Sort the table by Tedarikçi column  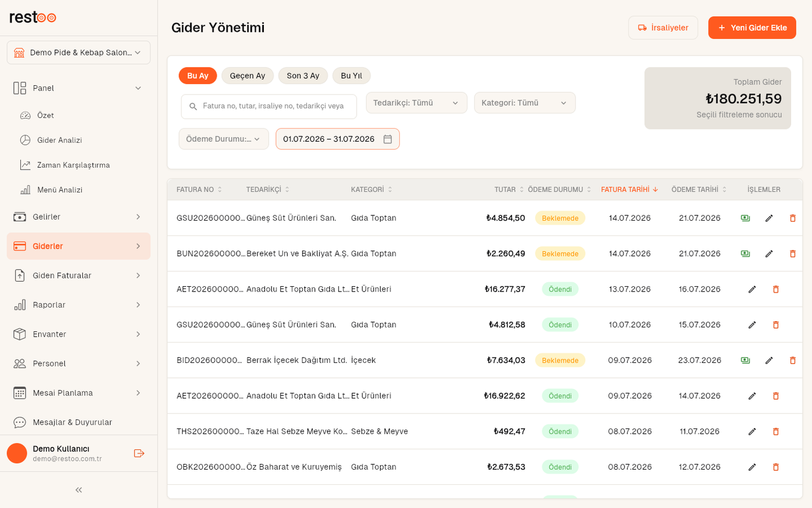(268, 190)
